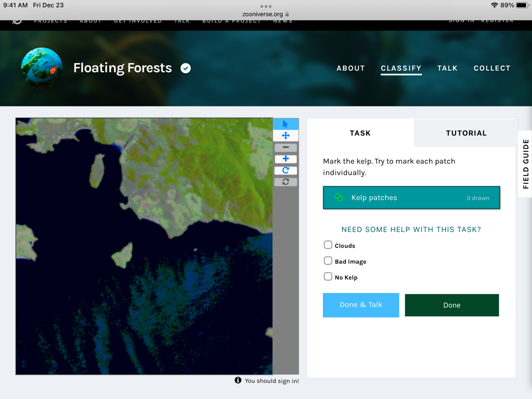Open the CLASSIFY page
The image size is (532, 399).
[401, 68]
